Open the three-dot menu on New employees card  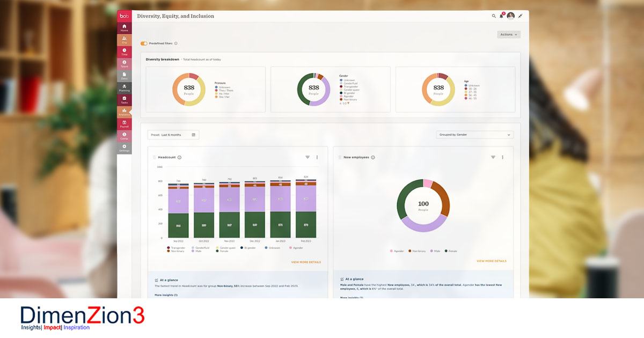[502, 157]
